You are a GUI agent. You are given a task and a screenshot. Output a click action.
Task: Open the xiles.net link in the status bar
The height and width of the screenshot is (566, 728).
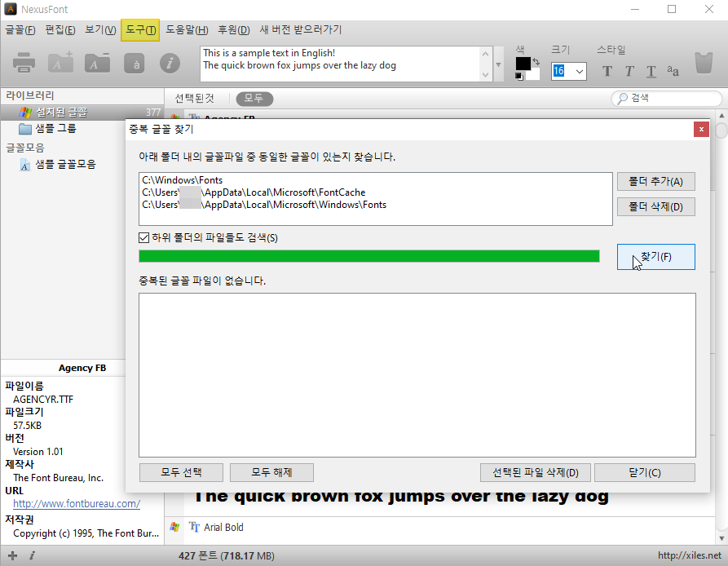tap(690, 555)
